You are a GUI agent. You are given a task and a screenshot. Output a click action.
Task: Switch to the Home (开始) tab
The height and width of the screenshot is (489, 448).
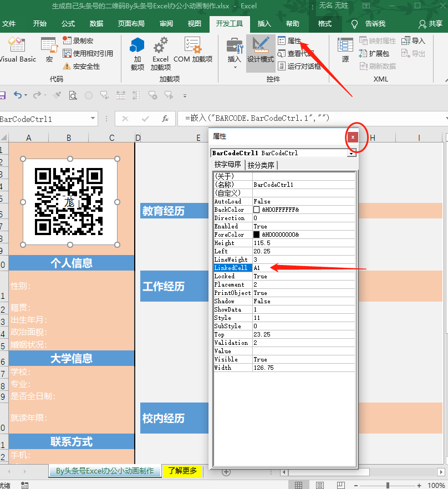pos(39,24)
